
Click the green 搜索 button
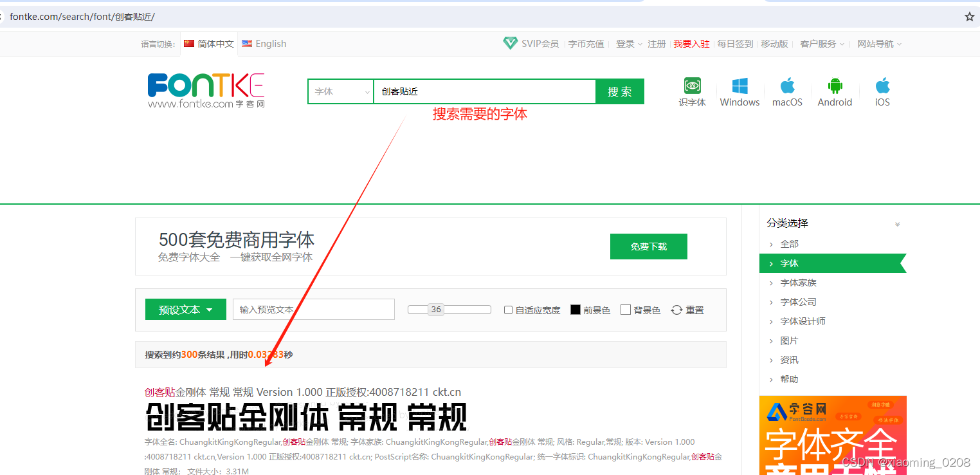pyautogui.click(x=620, y=91)
